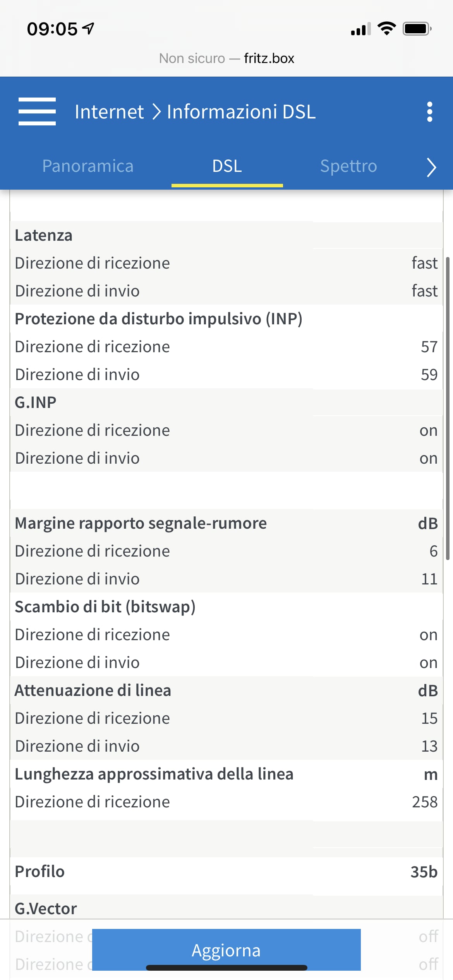Viewport: 453px width, 980px height.
Task: Select the DSL tab
Action: (x=227, y=166)
